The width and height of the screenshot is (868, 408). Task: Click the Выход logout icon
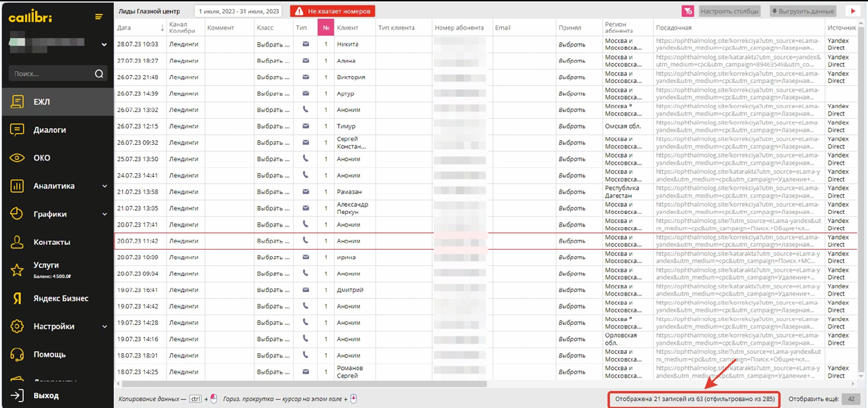coord(18,395)
